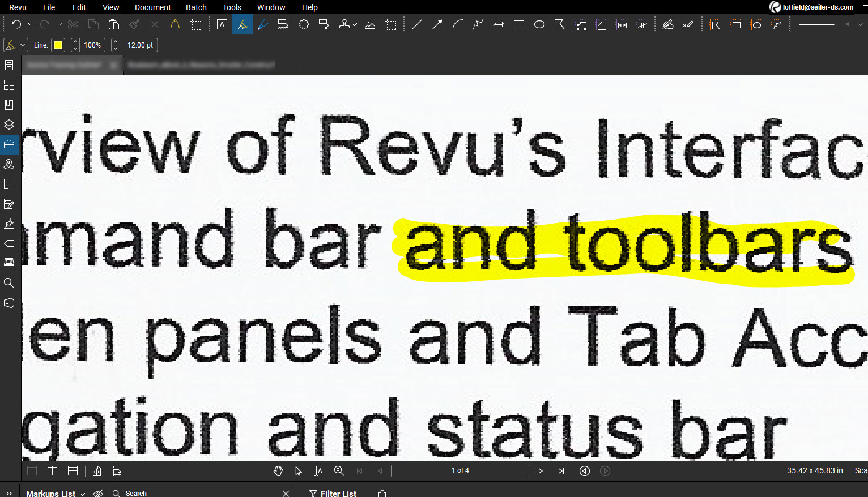The height and width of the screenshot is (497, 868).
Task: Select the blue Pen tool
Action: pos(263,24)
